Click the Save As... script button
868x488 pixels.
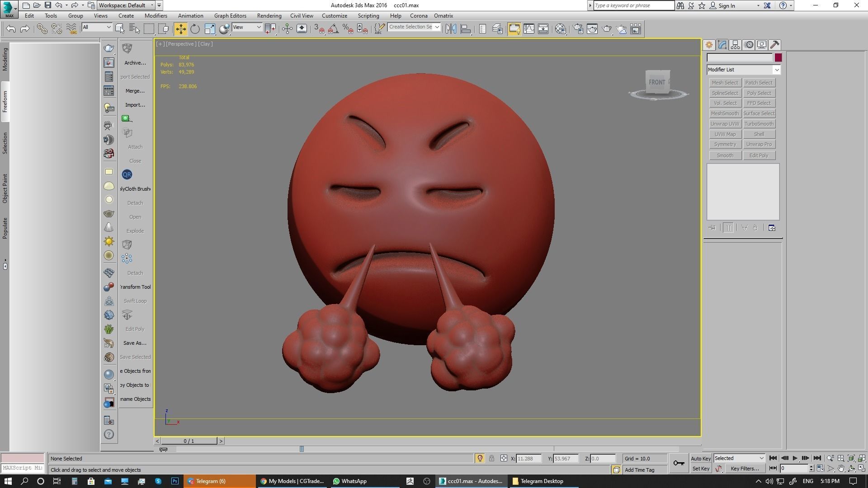click(x=135, y=343)
